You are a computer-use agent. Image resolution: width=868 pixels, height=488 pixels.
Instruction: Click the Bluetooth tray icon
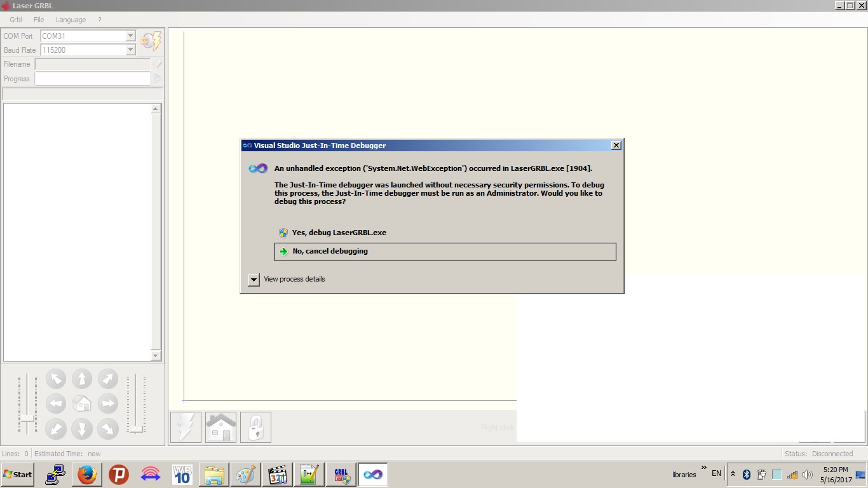747,475
